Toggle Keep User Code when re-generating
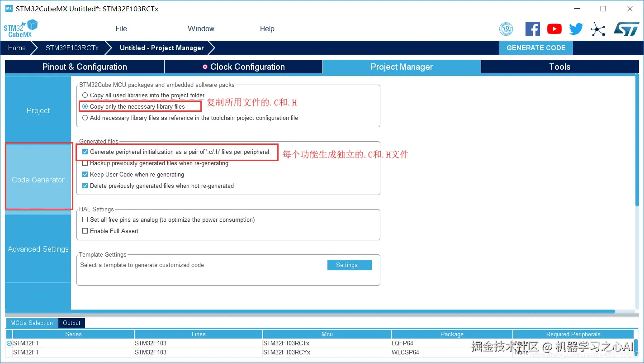This screenshot has height=363, width=644. pyautogui.click(x=85, y=175)
